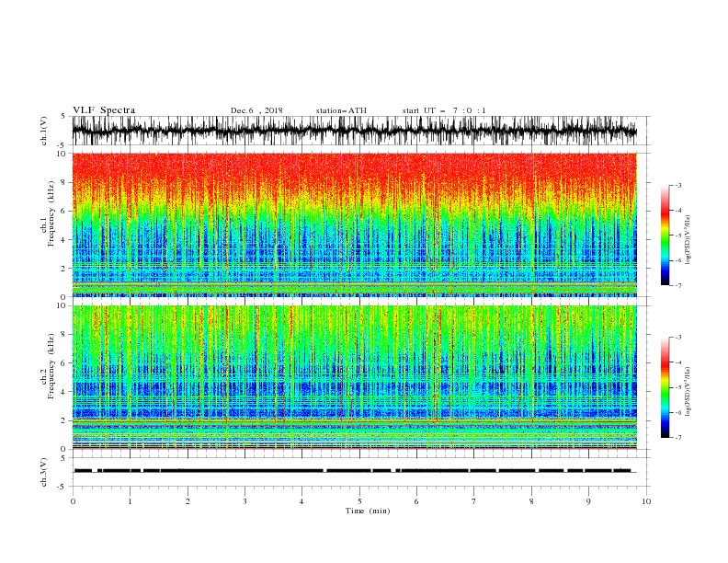The height and width of the screenshot is (563, 728).
Task: Click the "station=ATH" header label
Action: click(341, 110)
